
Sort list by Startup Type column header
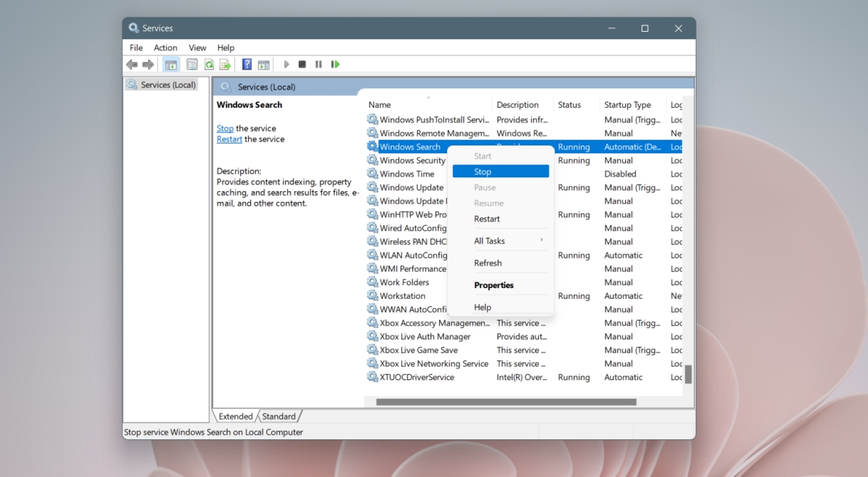(x=627, y=105)
